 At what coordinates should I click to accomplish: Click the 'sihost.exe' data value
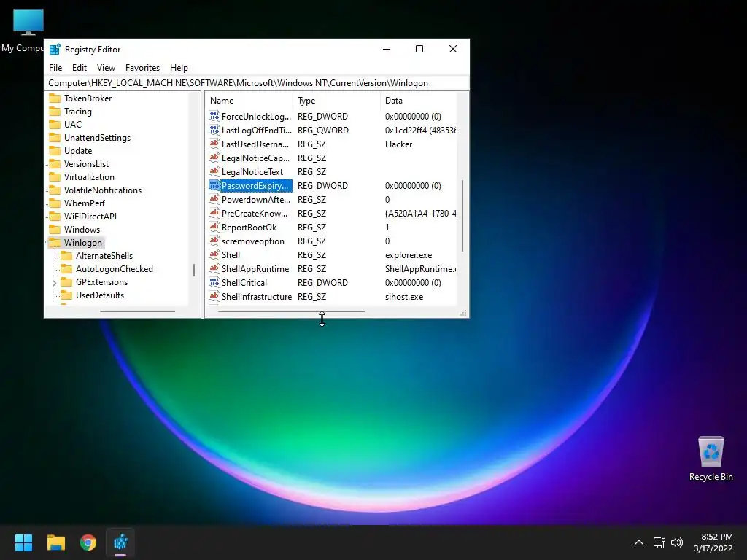404,297
